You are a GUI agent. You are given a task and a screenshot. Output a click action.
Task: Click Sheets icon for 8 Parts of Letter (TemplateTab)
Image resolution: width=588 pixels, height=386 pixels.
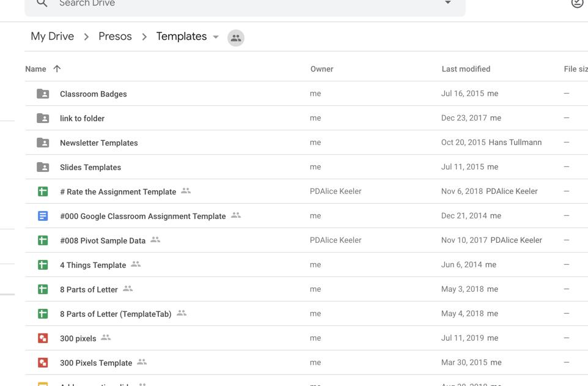pos(43,314)
